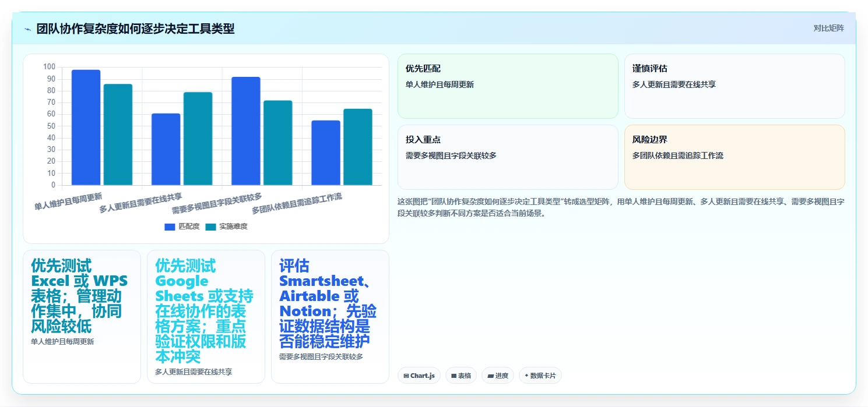This screenshot has height=407, width=868.
Task: Select the 进度 tag chip
Action: point(498,376)
